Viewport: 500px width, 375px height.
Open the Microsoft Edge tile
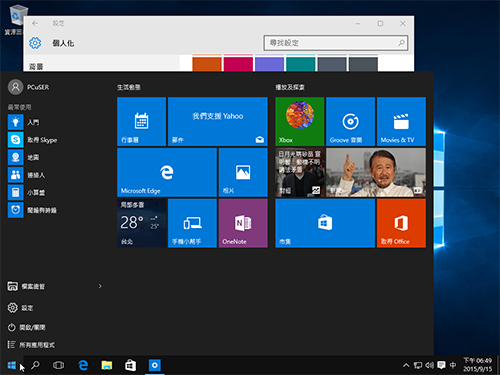[167, 172]
